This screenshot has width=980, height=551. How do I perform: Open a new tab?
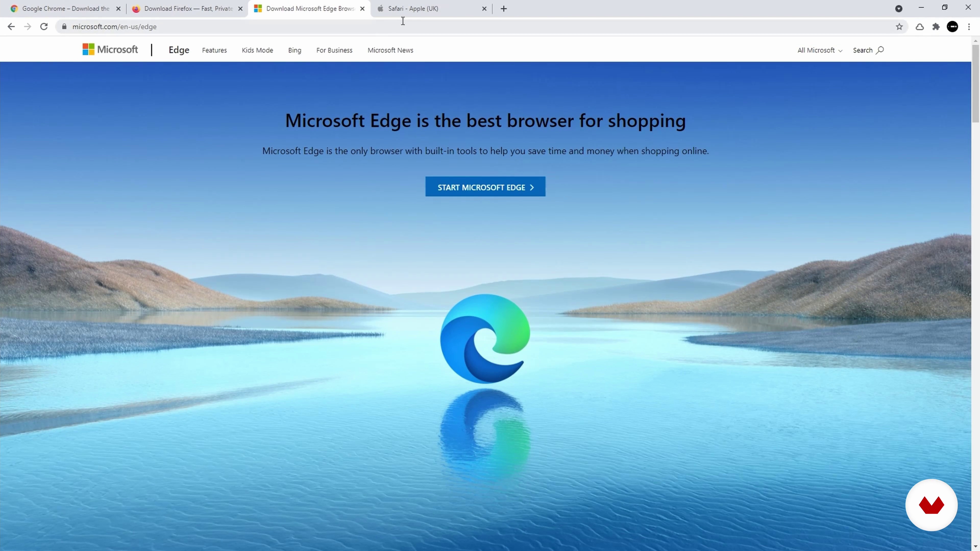click(504, 8)
